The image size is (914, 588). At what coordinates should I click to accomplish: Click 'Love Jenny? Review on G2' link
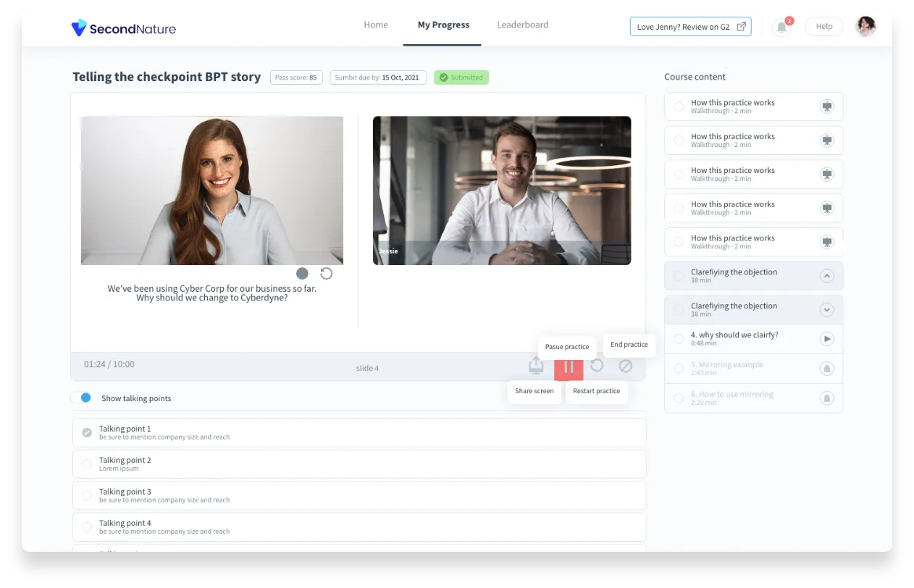[x=689, y=25]
